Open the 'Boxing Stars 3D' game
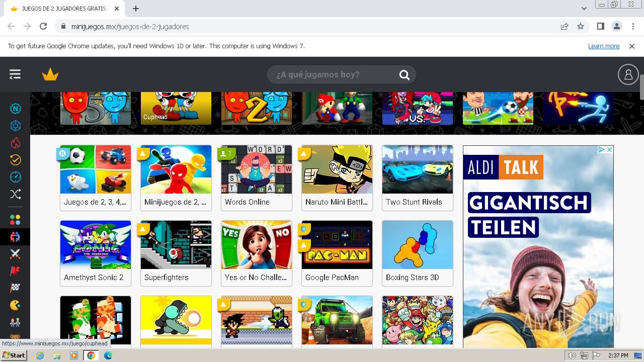The image size is (644, 362). 418,253
